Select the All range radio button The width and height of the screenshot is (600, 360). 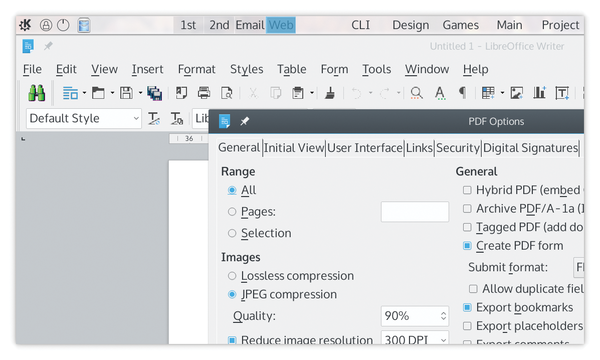(x=232, y=190)
